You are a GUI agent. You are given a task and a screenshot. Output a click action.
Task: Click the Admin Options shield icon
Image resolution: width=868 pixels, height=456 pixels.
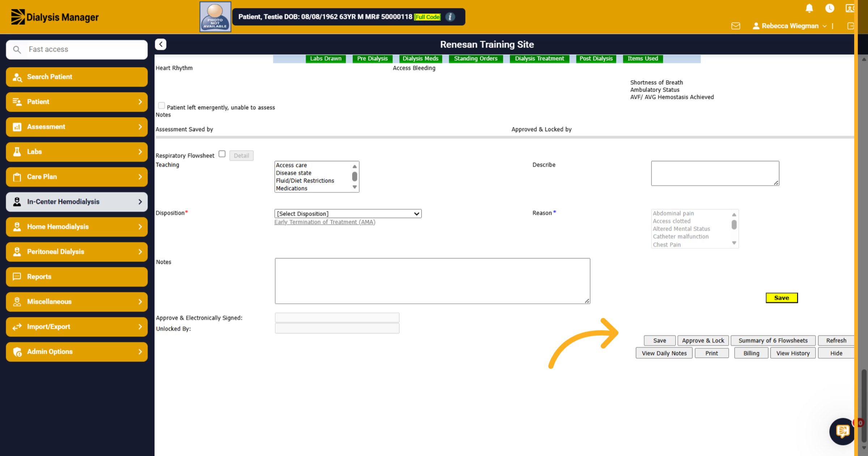[x=17, y=352]
